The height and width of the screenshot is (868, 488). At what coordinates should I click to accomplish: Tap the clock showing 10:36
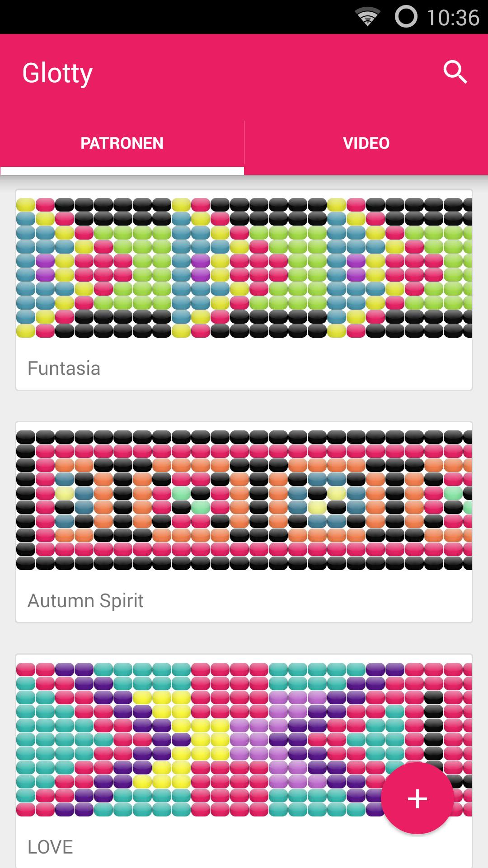453,18
